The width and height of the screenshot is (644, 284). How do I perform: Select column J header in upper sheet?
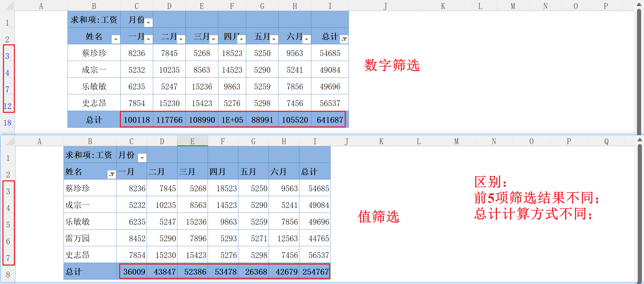coord(385,6)
